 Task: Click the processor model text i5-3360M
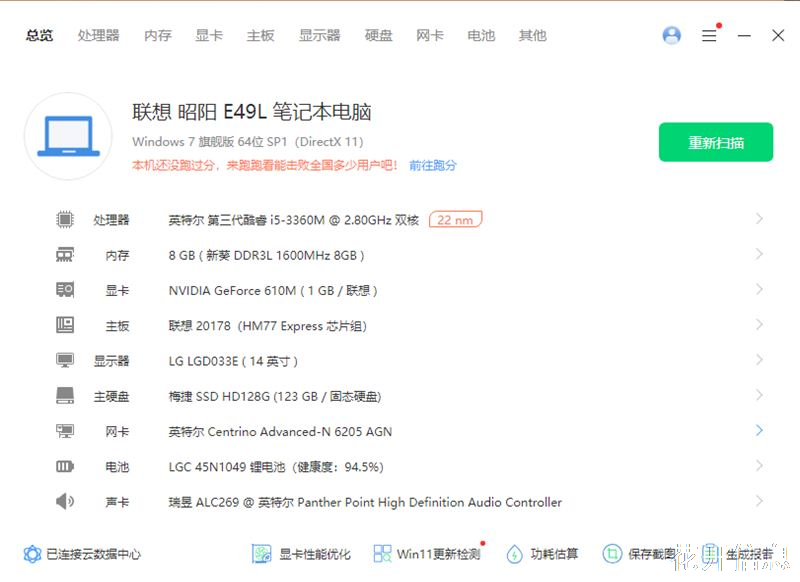coord(294,220)
